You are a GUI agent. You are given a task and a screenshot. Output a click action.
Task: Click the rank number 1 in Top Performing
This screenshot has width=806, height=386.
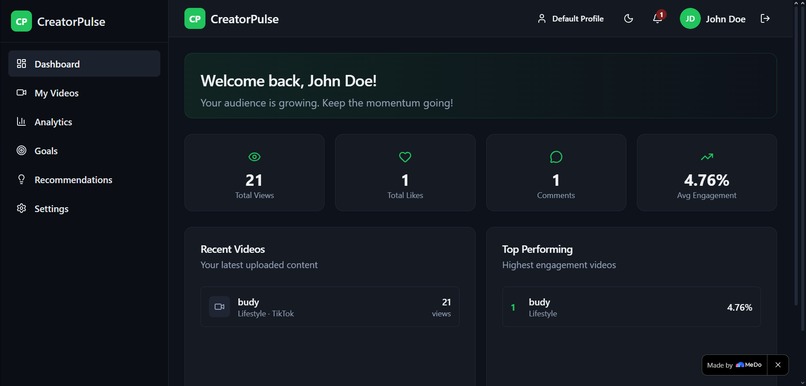pyautogui.click(x=513, y=307)
